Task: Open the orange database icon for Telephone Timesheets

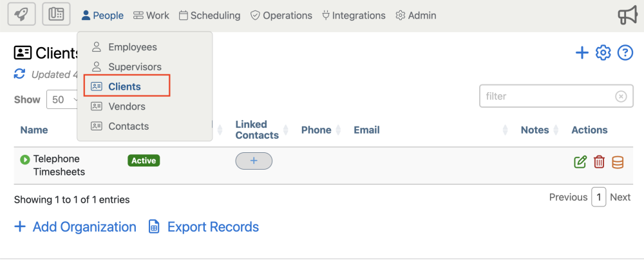Action: pos(618,162)
